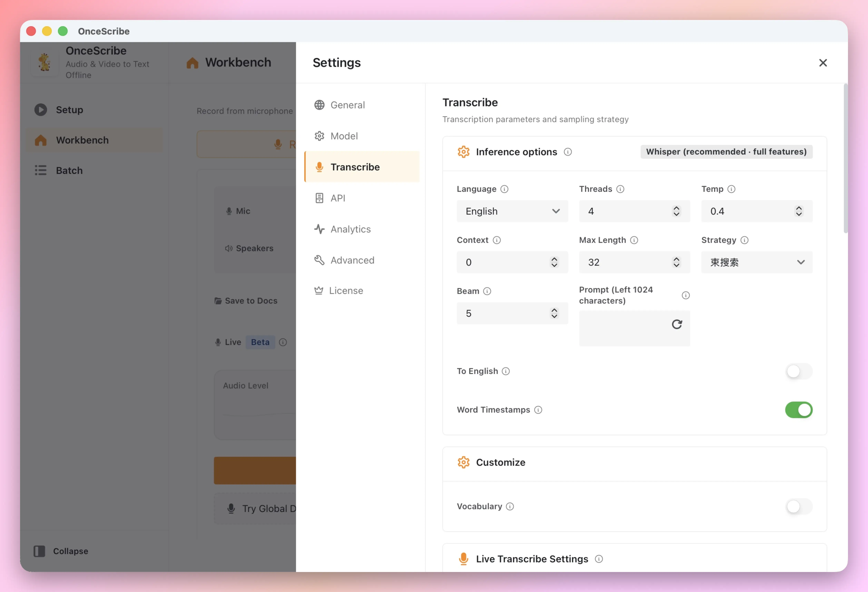Go to Setup in the sidebar
The image size is (868, 592).
point(95,110)
